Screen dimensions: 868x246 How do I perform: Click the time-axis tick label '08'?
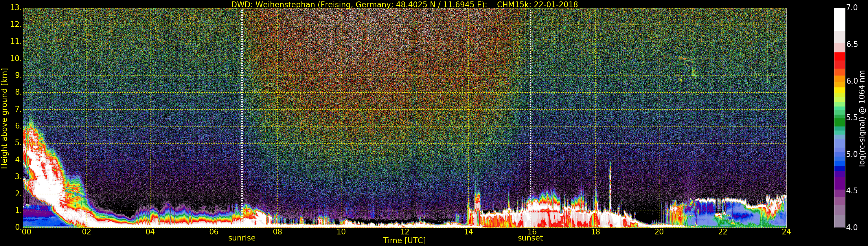tap(277, 232)
